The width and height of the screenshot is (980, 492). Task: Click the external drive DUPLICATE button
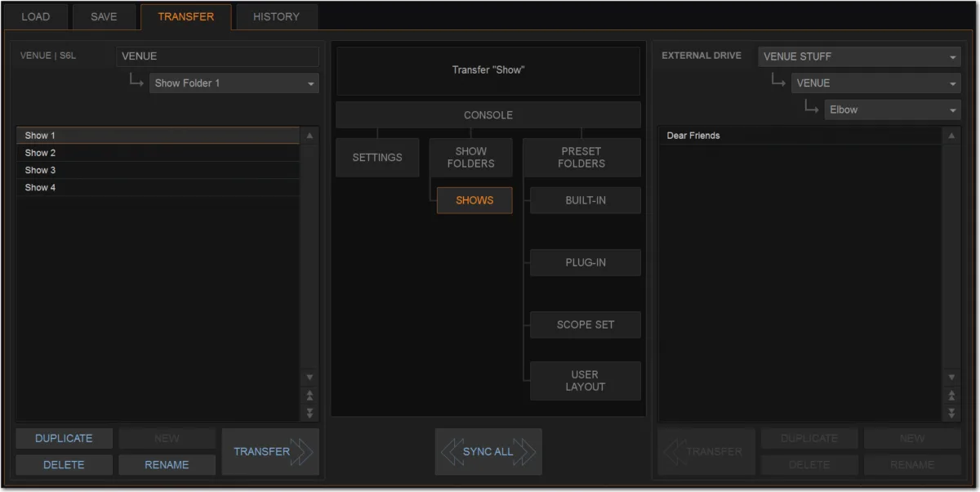pyautogui.click(x=809, y=438)
